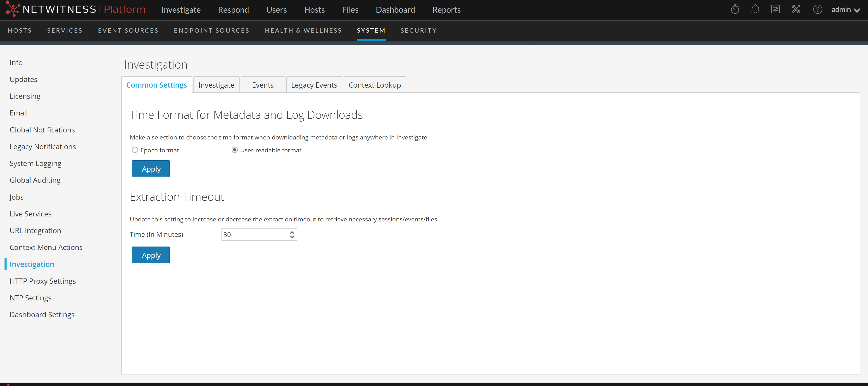Decrease extraction timeout with down arrow

[x=292, y=237]
